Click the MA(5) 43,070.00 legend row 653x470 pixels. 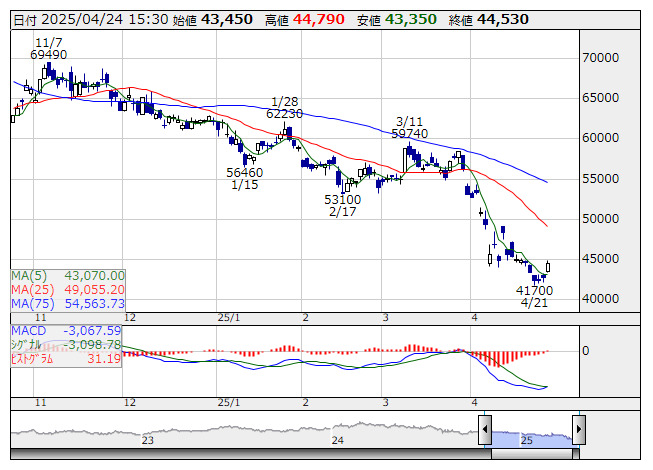(68, 276)
